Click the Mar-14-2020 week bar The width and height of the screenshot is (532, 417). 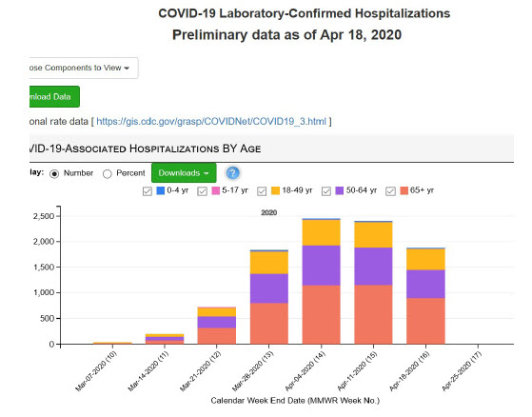click(x=165, y=339)
